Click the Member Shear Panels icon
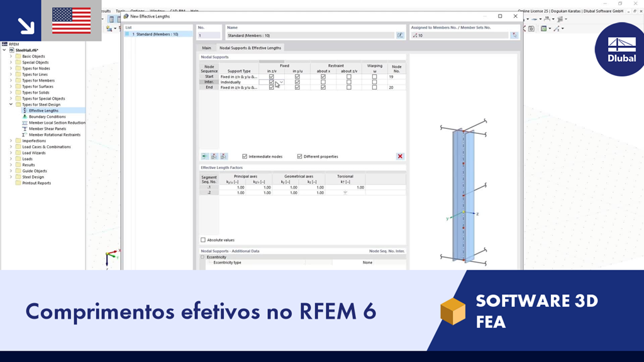Screen dimensions: 644x362 point(25,128)
